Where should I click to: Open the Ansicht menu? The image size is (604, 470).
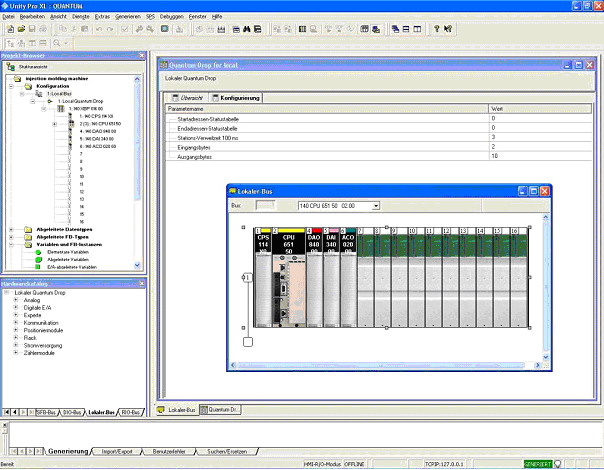[58, 17]
